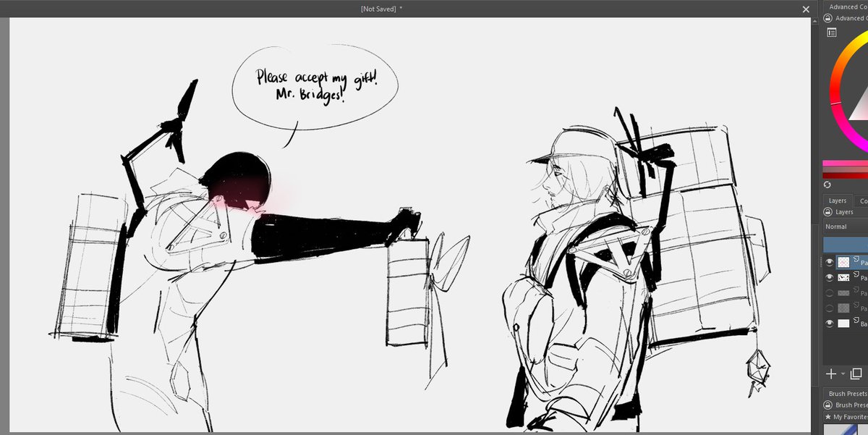Viewport: 868px width, 435px height.
Task: Click the lock icon on the Layers docker
Action: 828,212
